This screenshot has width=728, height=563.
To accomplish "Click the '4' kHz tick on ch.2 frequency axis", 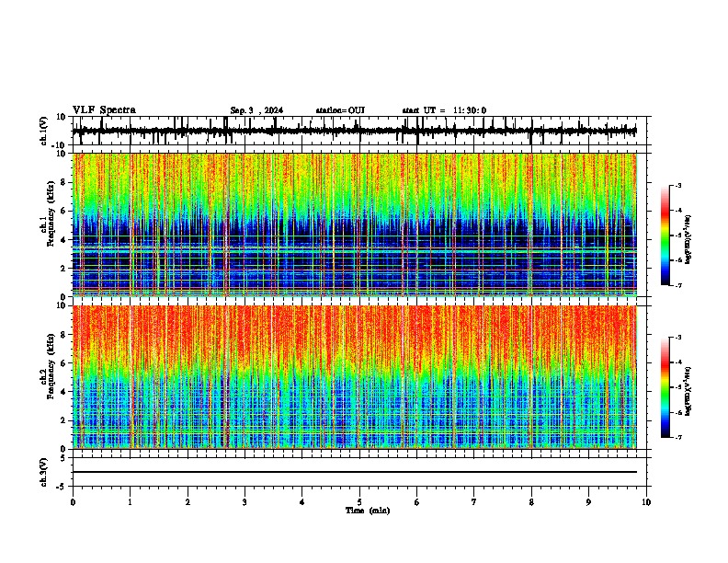I will click(x=64, y=392).
